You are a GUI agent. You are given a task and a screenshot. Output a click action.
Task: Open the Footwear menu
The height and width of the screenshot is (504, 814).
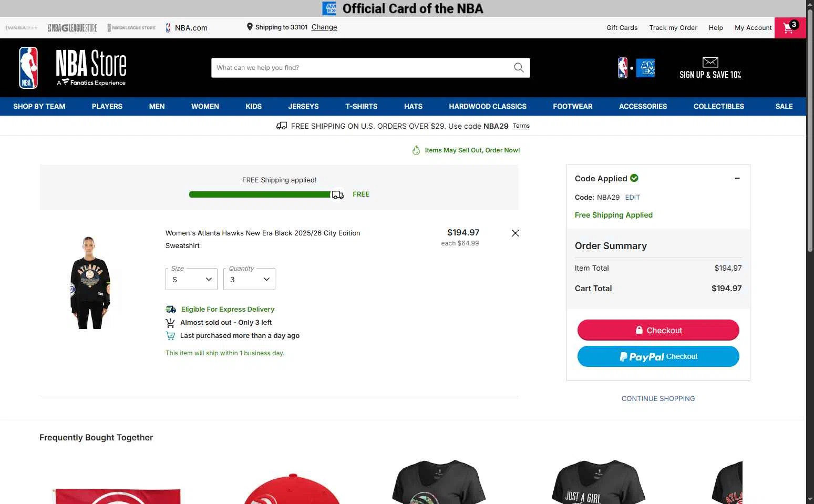(573, 106)
